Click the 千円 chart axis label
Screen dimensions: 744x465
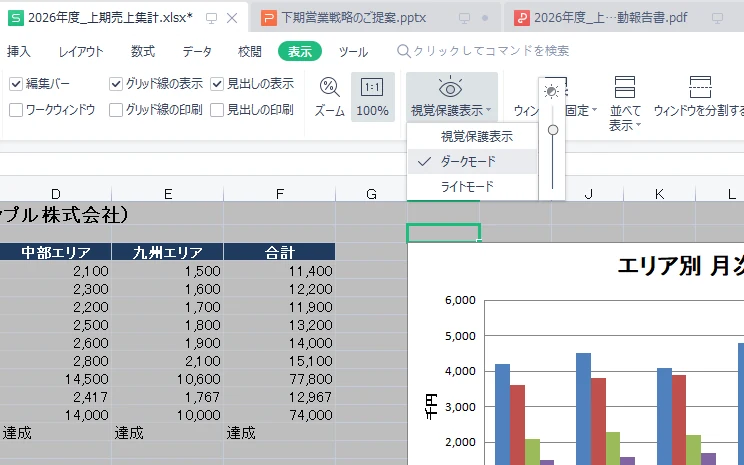(x=430, y=406)
